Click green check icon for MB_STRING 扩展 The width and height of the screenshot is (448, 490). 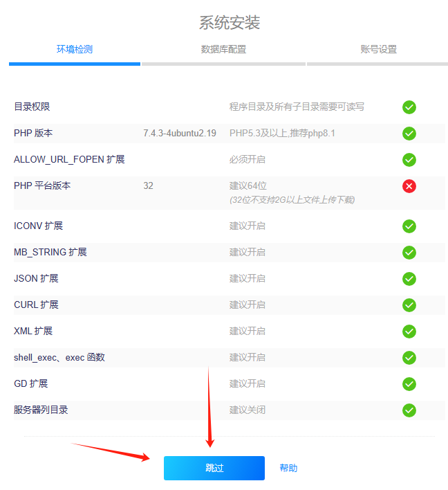(x=409, y=253)
